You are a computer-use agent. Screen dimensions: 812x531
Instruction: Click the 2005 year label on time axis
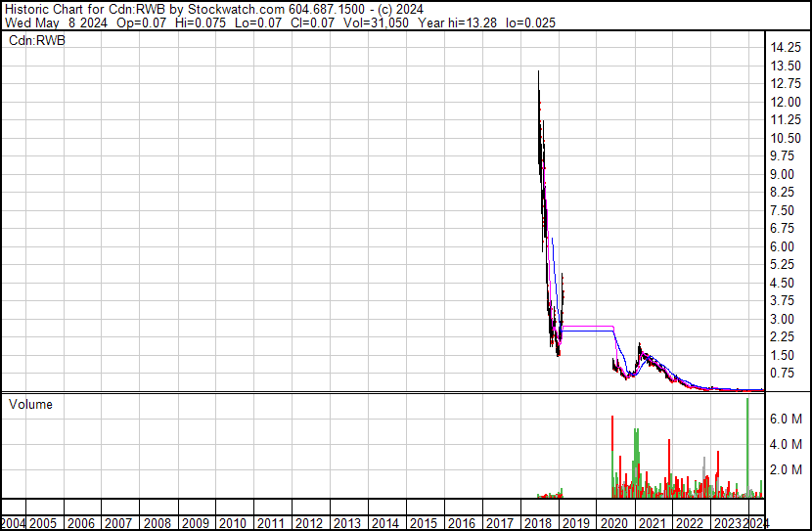pos(42,523)
